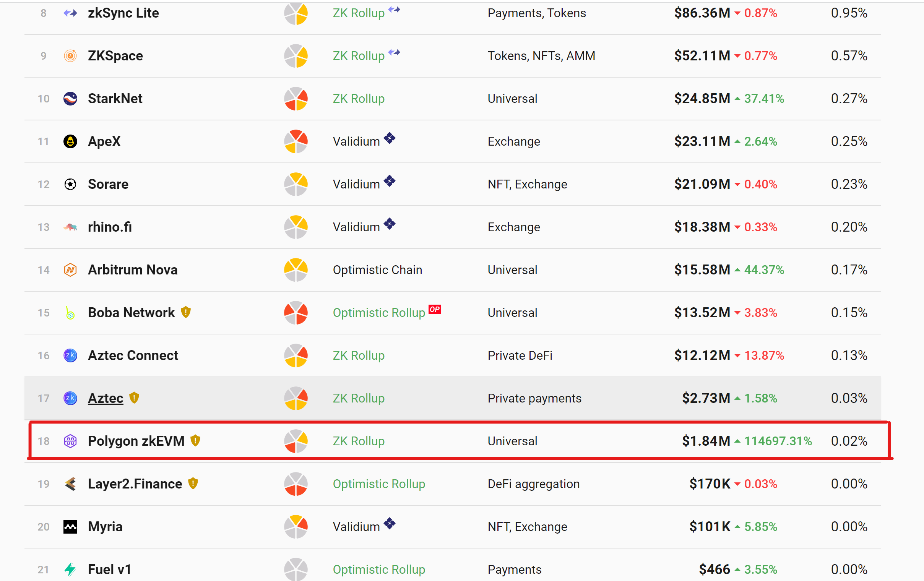
Task: Click Optimistic Chain technology label
Action: pyautogui.click(x=378, y=270)
